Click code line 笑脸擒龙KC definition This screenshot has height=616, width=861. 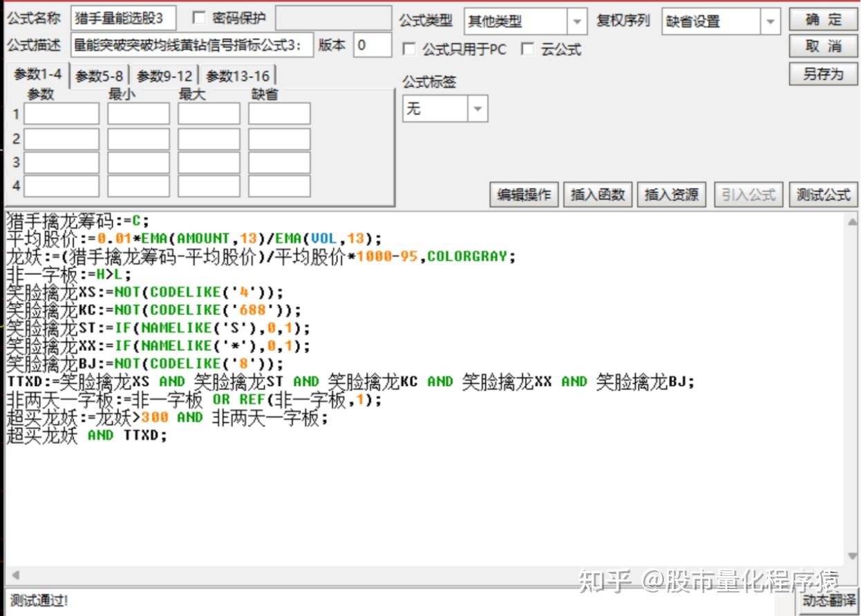click(x=154, y=310)
